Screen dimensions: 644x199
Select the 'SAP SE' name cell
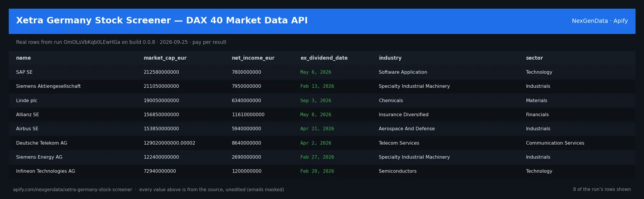click(x=24, y=72)
